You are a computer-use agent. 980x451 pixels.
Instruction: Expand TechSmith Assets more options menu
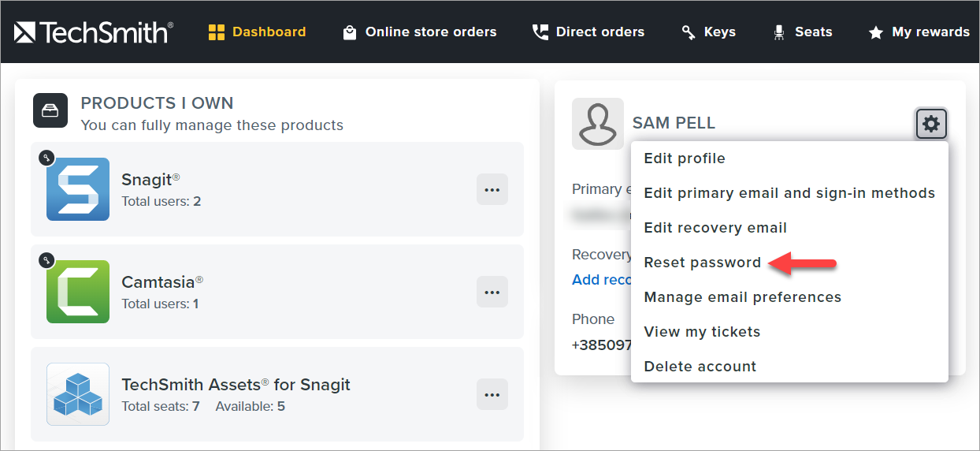coord(492,394)
